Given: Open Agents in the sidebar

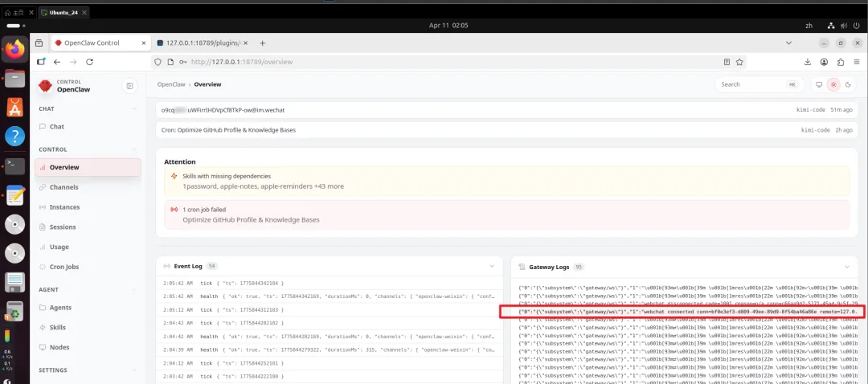Looking at the screenshot, I should click(88, 308).
